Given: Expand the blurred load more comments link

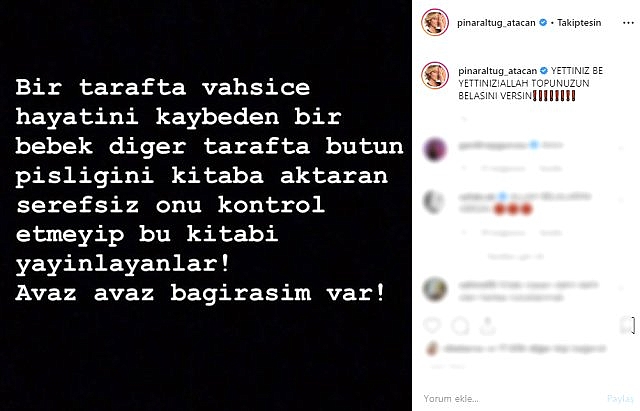Looking at the screenshot, I should pyautogui.click(x=516, y=257).
